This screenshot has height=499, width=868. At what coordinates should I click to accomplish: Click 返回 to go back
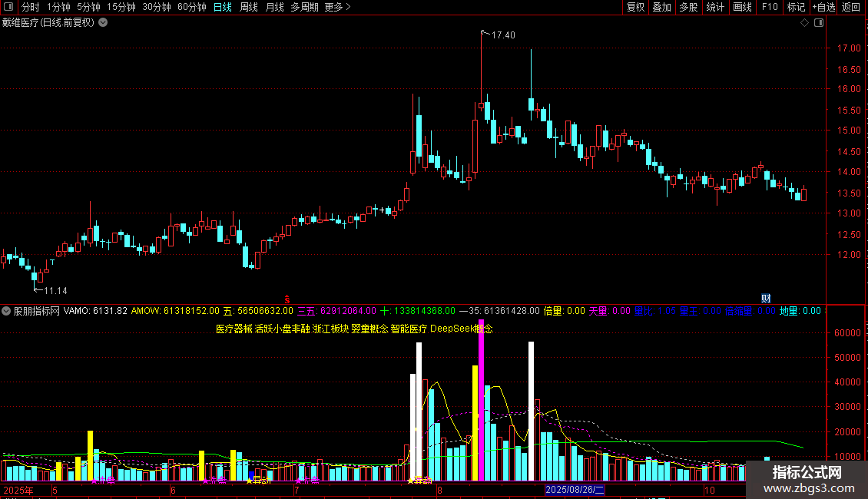(851, 7)
